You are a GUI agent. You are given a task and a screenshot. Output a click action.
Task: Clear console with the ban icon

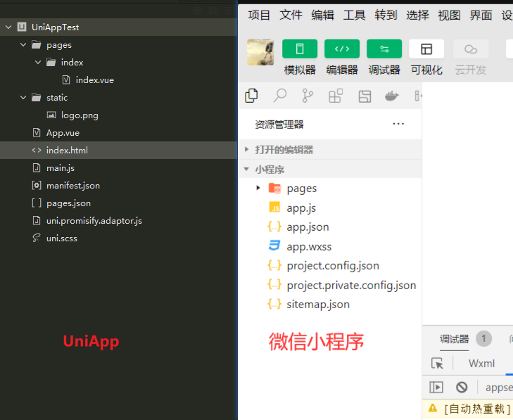click(x=462, y=388)
